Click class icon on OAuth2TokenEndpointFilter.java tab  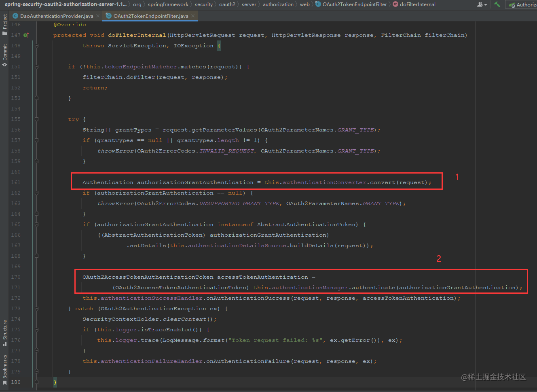108,16
